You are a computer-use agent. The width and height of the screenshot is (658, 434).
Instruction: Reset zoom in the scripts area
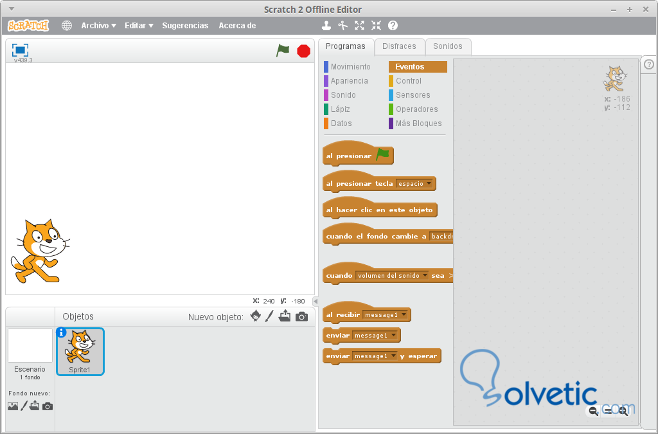tap(608, 411)
